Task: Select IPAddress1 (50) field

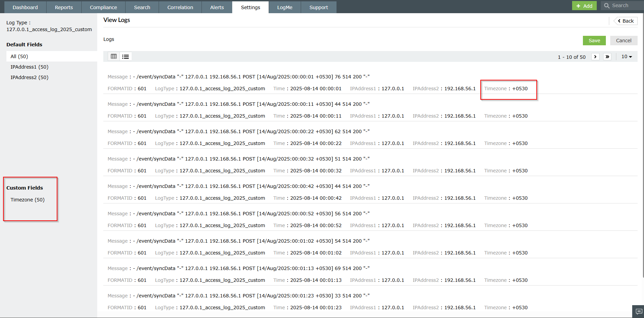Action: [x=29, y=67]
